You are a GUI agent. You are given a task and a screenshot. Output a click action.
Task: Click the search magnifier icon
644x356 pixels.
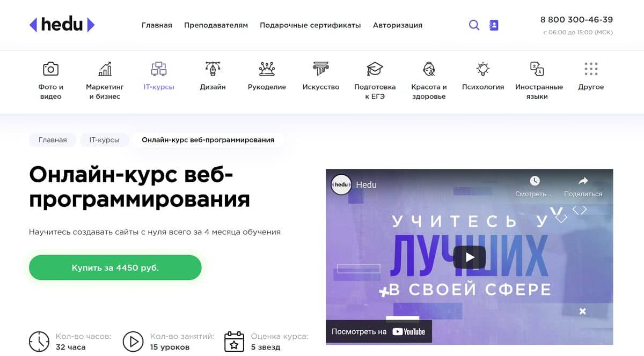(x=474, y=25)
